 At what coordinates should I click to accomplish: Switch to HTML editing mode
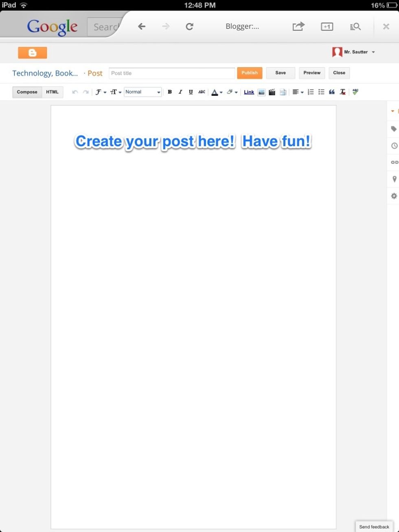tap(53, 92)
